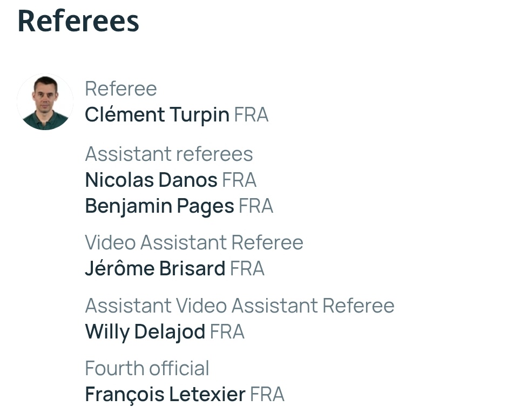Click the 'Video Assistant Referee' label above Brisard

click(x=194, y=242)
